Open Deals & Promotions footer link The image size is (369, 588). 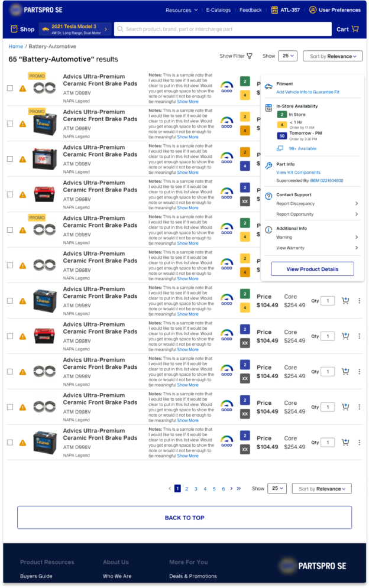[193, 576]
